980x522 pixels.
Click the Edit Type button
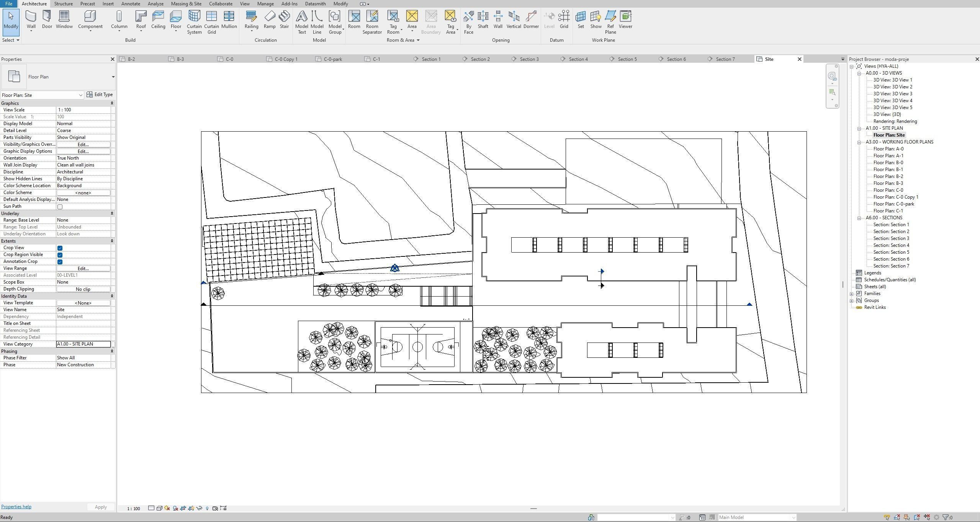tap(100, 95)
